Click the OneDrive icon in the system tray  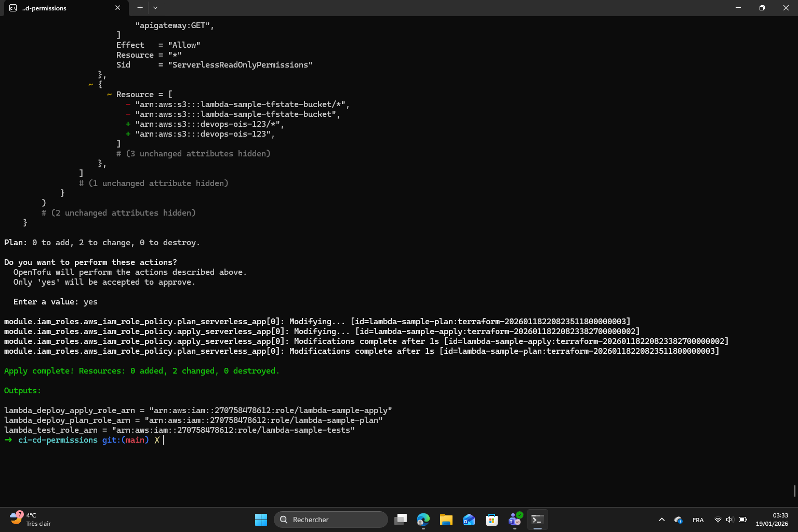click(679, 519)
